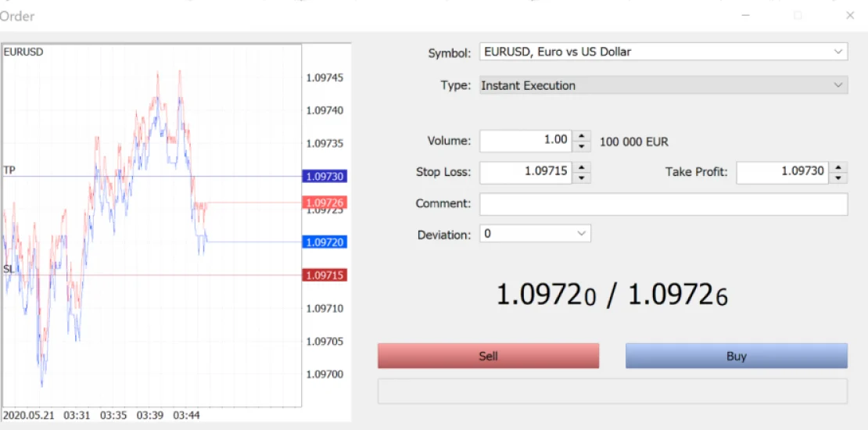Increase Take Profit with the up arrow

coord(838,167)
